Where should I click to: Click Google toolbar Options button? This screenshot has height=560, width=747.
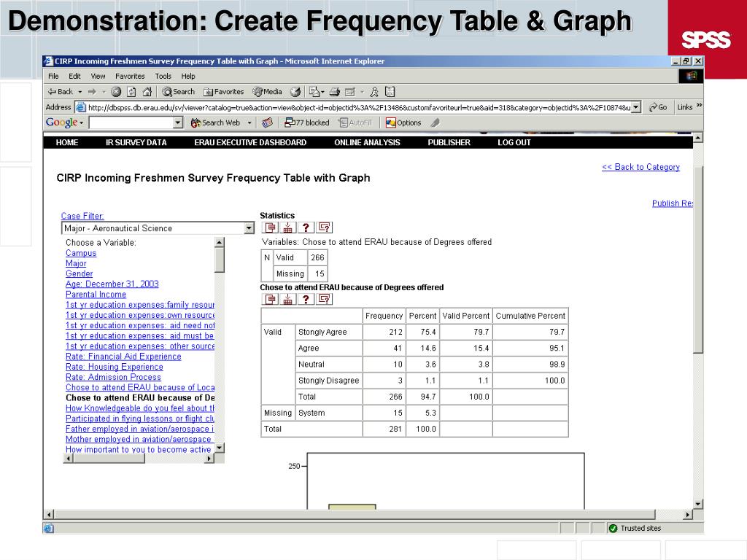click(403, 122)
